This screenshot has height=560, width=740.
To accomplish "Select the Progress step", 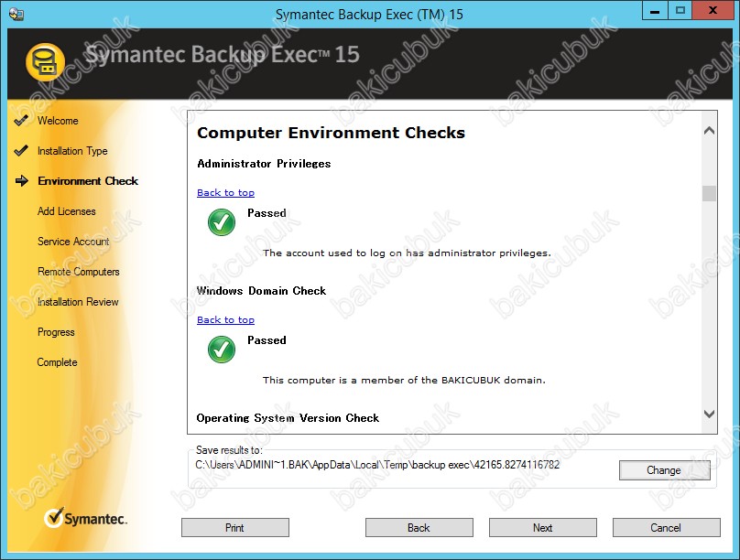I will point(56,332).
